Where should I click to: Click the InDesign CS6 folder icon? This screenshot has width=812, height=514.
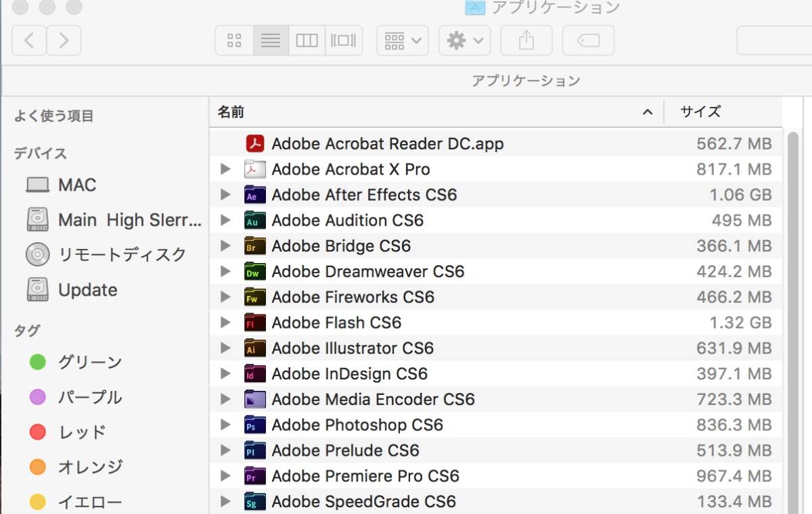pyautogui.click(x=254, y=374)
